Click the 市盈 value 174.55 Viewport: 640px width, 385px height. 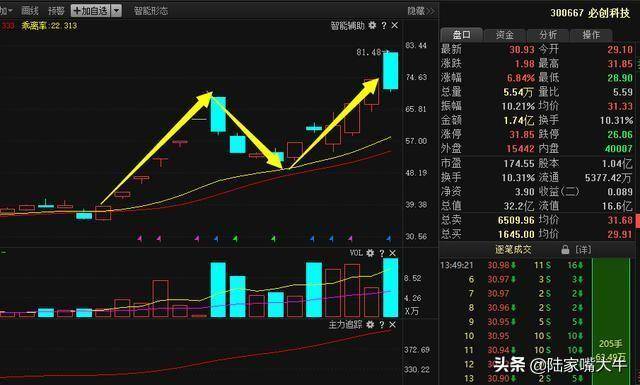point(519,164)
